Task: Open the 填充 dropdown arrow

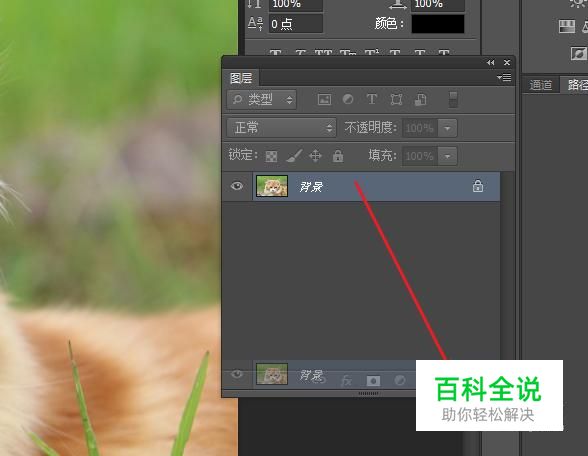Action: 447,156
